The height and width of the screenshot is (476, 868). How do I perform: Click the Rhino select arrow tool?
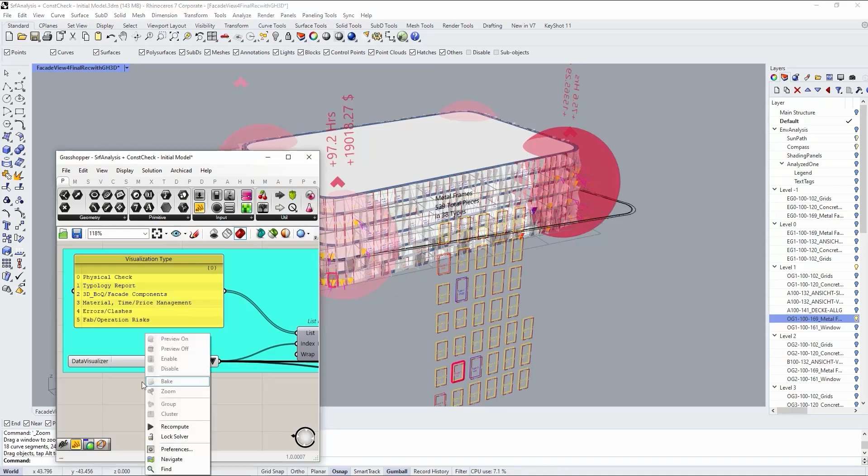(x=6, y=73)
